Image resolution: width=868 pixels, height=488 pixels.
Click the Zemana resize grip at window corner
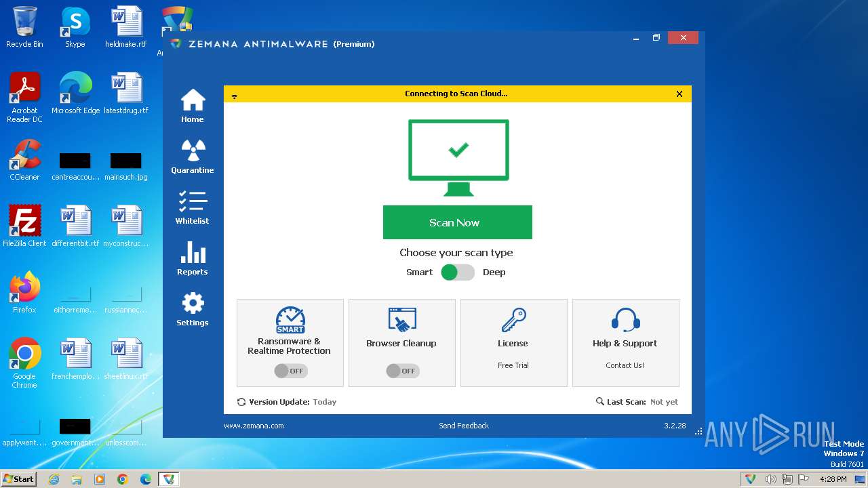click(699, 432)
